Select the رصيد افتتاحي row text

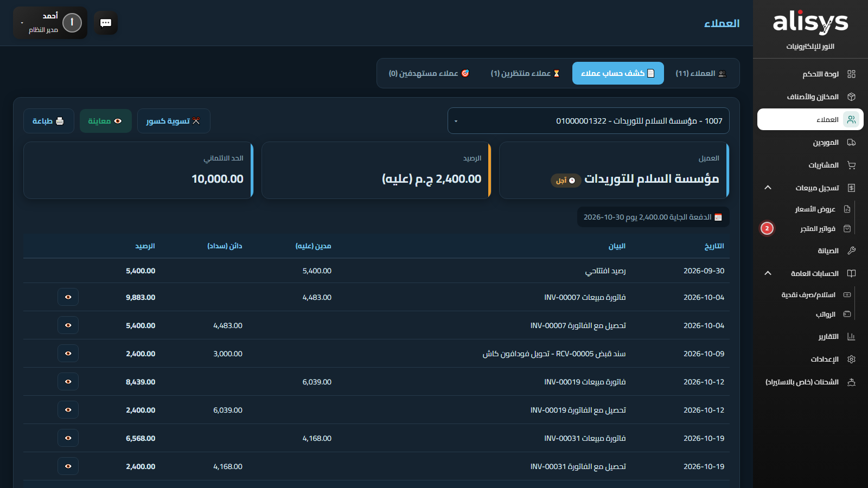pyautogui.click(x=605, y=271)
